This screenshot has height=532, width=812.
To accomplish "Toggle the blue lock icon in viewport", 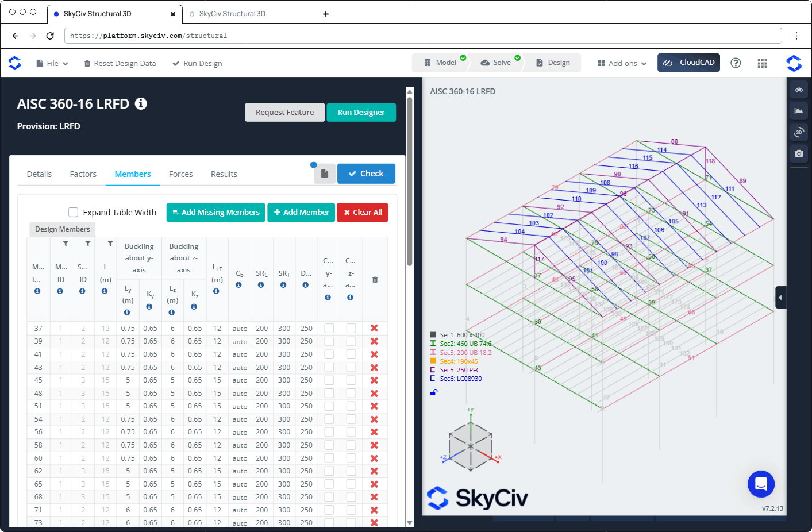I will click(434, 392).
